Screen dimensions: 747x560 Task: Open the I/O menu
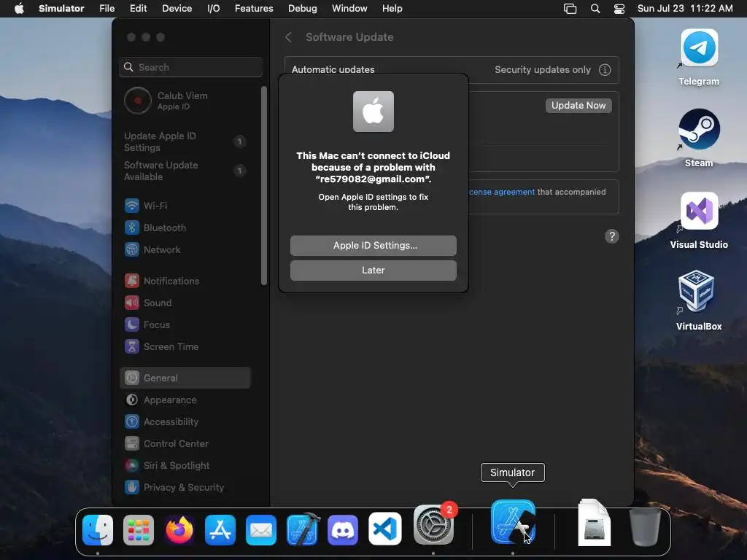click(x=214, y=9)
